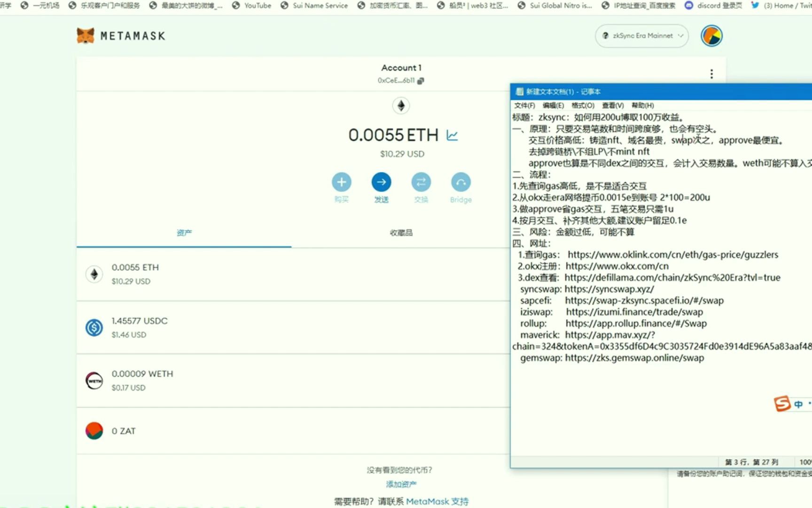812x508 pixels.
Task: Switch to the 资产 (Assets) tab
Action: tap(184, 233)
